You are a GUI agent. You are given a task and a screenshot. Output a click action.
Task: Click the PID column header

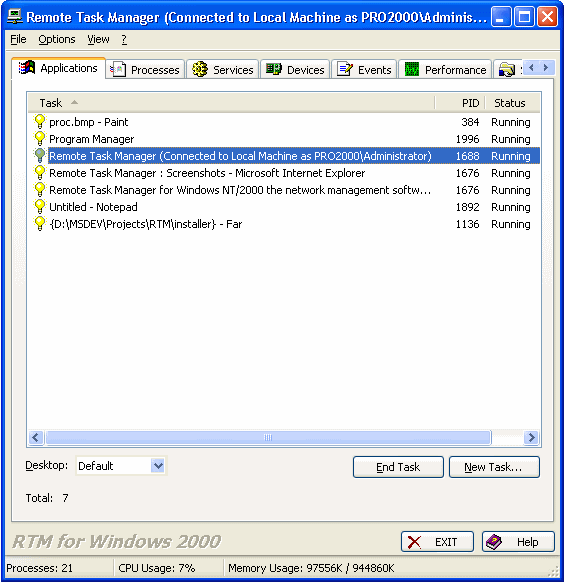pyautogui.click(x=460, y=103)
